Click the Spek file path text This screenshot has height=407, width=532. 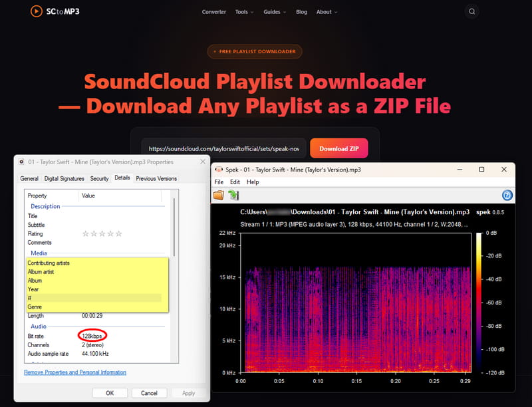[355, 212]
